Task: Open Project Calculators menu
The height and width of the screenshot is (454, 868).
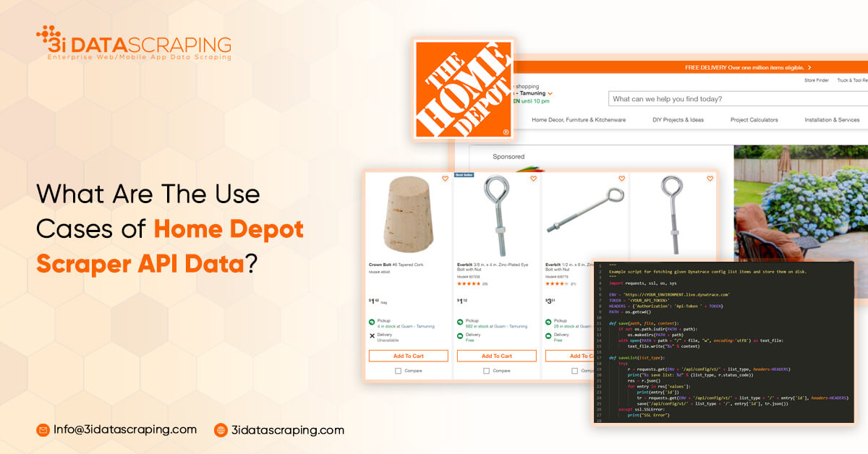Action: (x=754, y=120)
